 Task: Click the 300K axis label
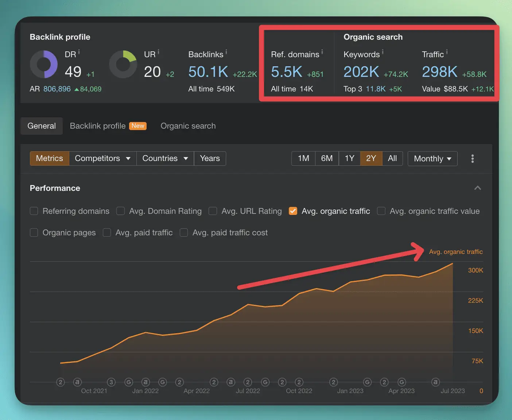[476, 270]
